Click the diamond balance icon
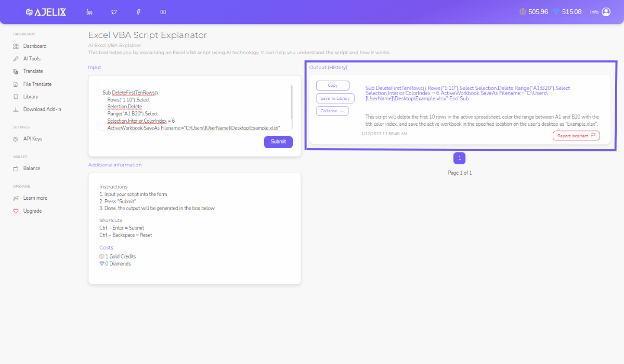624x364 pixels. [556, 11]
